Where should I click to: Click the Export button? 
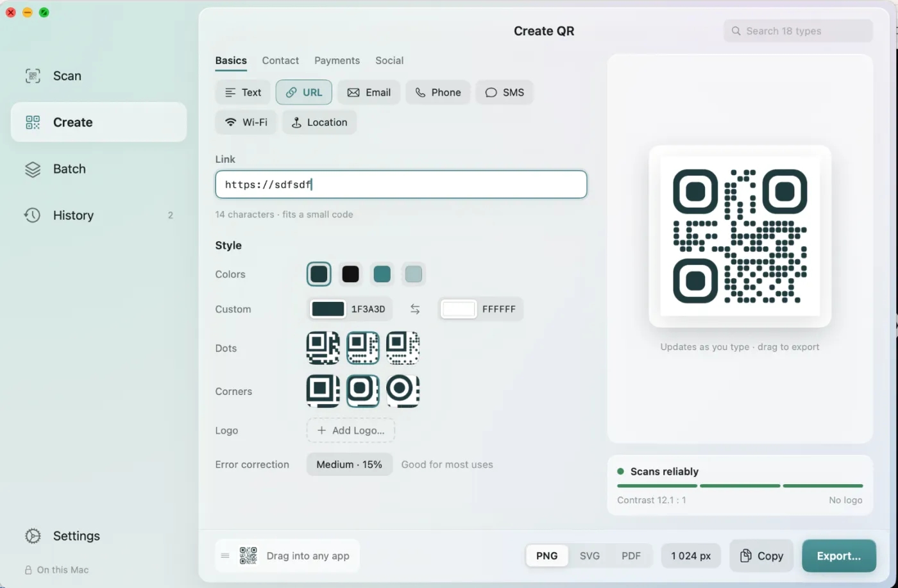[839, 556]
